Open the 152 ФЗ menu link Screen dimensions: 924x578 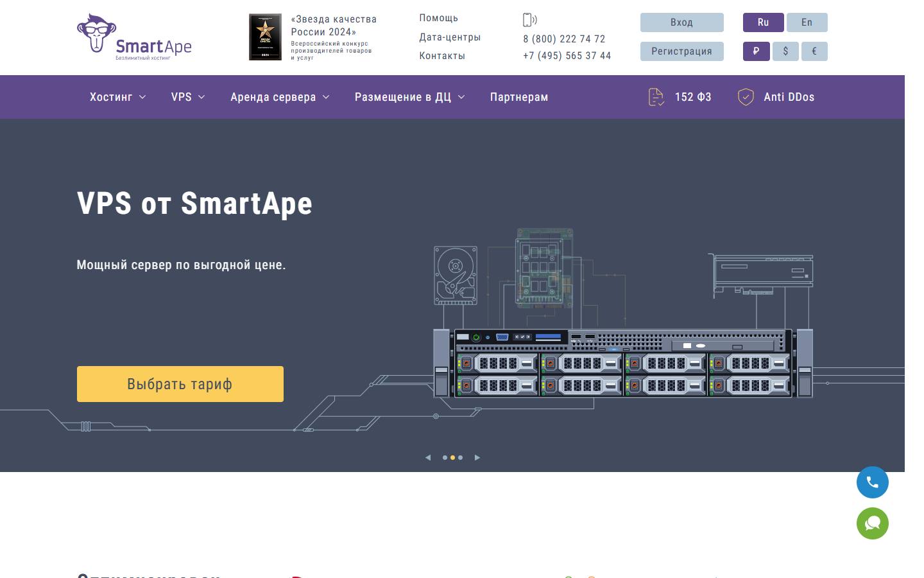tap(693, 97)
